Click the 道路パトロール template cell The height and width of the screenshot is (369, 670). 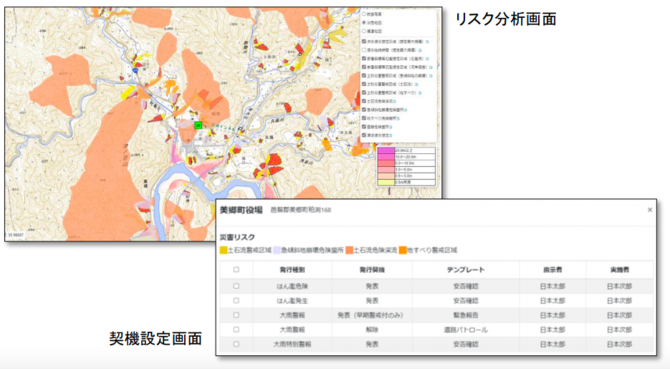(466, 330)
